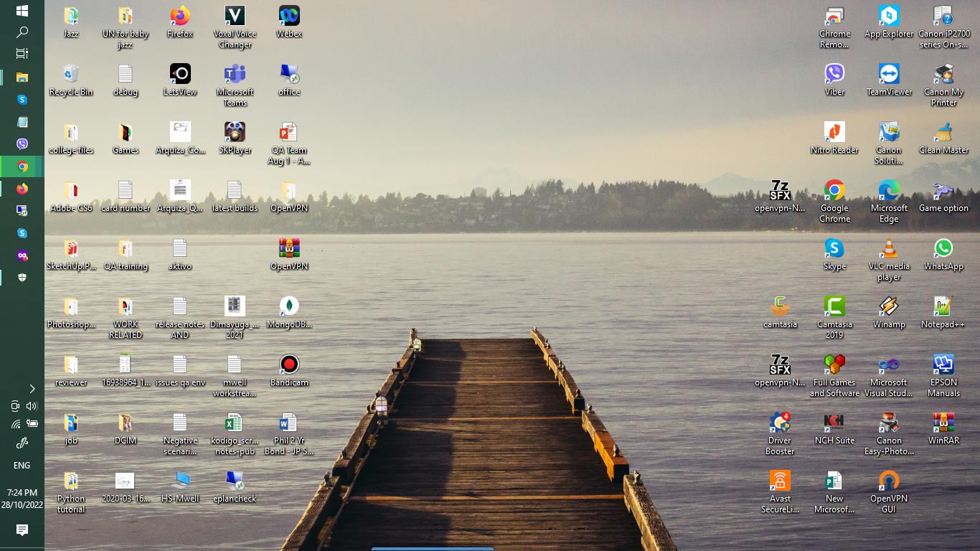This screenshot has height=551, width=980.
Task: Open Google Chrome from the taskbar
Action: [22, 166]
